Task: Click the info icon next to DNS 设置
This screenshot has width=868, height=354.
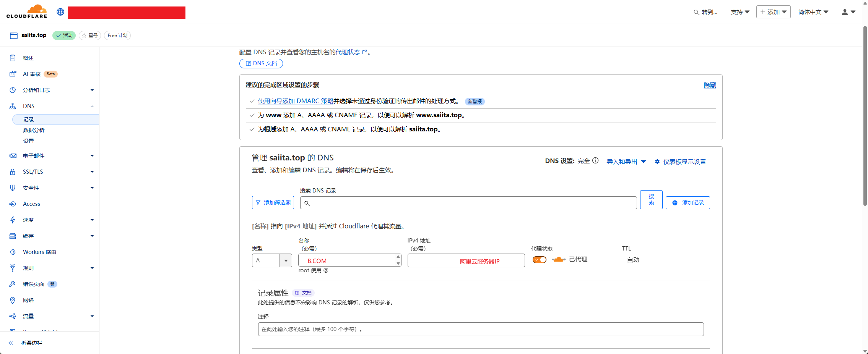Action: click(595, 161)
